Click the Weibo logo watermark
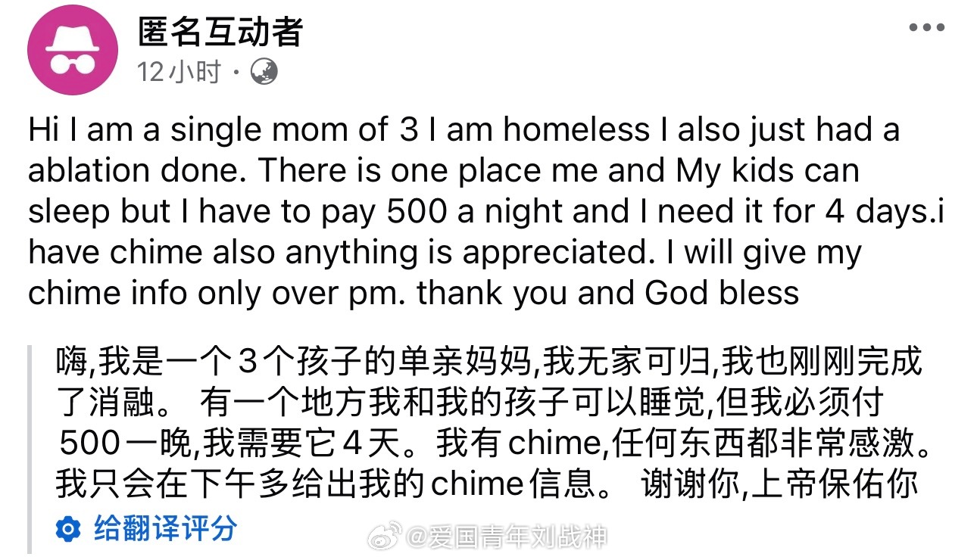This screenshot has height=560, width=977. (x=385, y=537)
